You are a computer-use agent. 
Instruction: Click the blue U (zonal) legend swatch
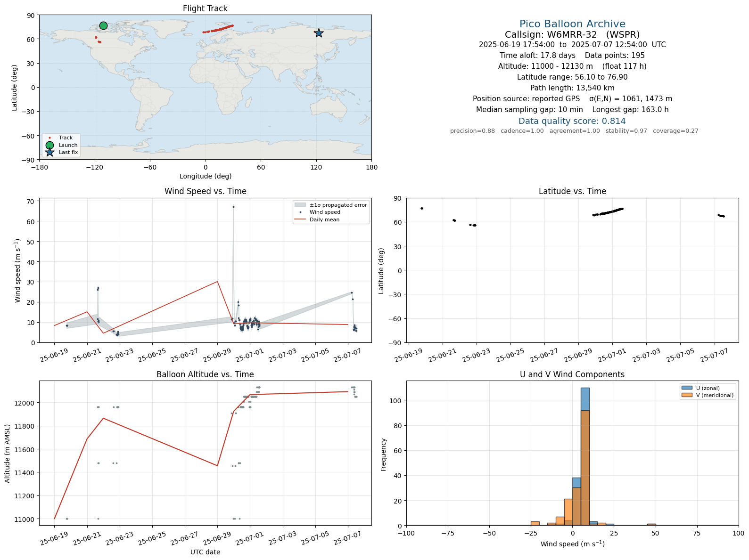click(x=686, y=388)
